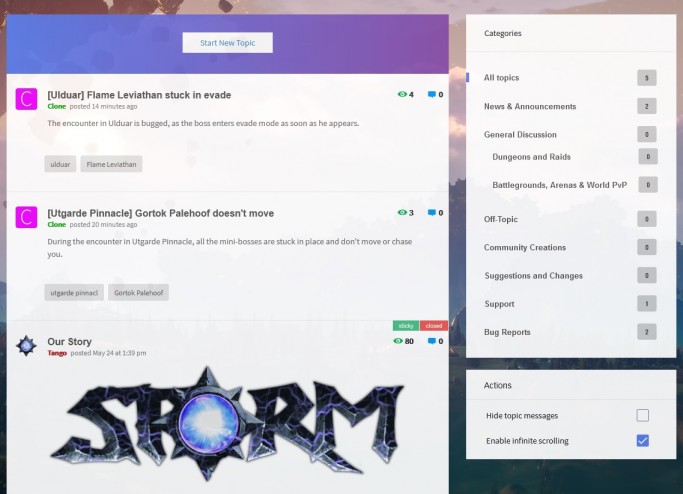Click the views eye icon on Gortok Palehoof topic
Image resolution: width=683 pixels, height=494 pixels.
click(x=402, y=212)
